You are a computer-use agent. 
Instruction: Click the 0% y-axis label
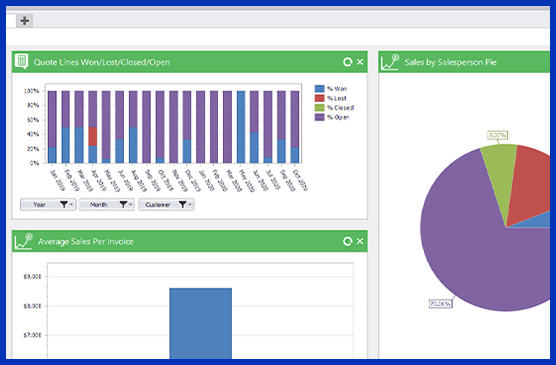[x=34, y=163]
